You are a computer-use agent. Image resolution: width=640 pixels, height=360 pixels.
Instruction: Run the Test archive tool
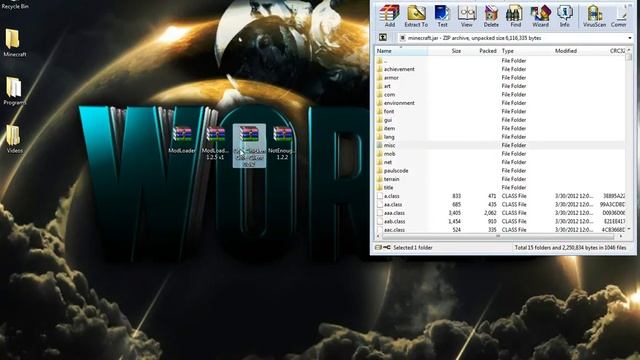tap(442, 16)
